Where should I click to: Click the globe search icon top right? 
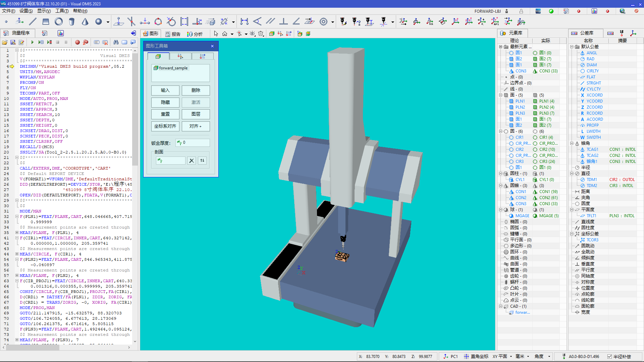623,11
